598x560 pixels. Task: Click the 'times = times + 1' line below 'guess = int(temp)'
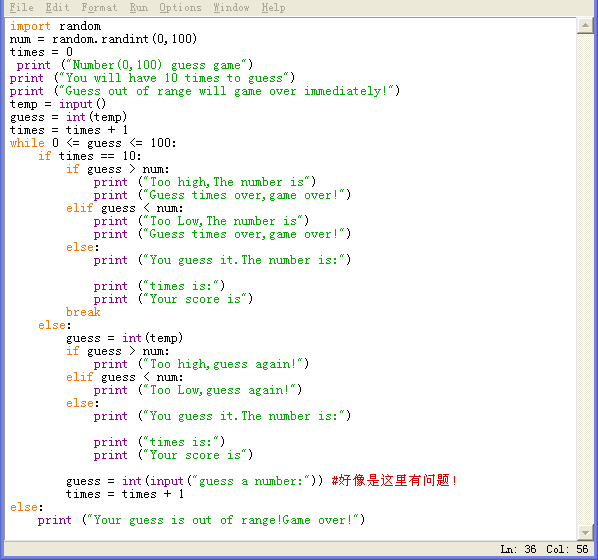click(69, 130)
